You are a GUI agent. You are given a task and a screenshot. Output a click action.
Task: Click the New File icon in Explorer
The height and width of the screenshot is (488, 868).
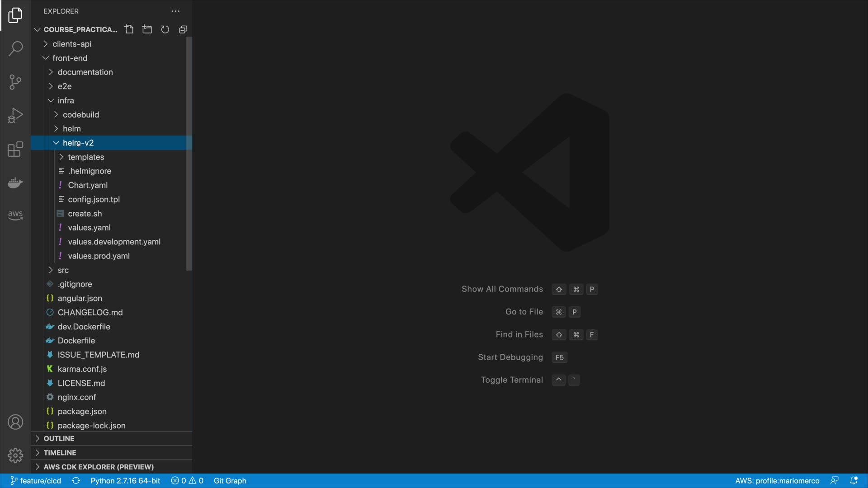click(x=129, y=29)
